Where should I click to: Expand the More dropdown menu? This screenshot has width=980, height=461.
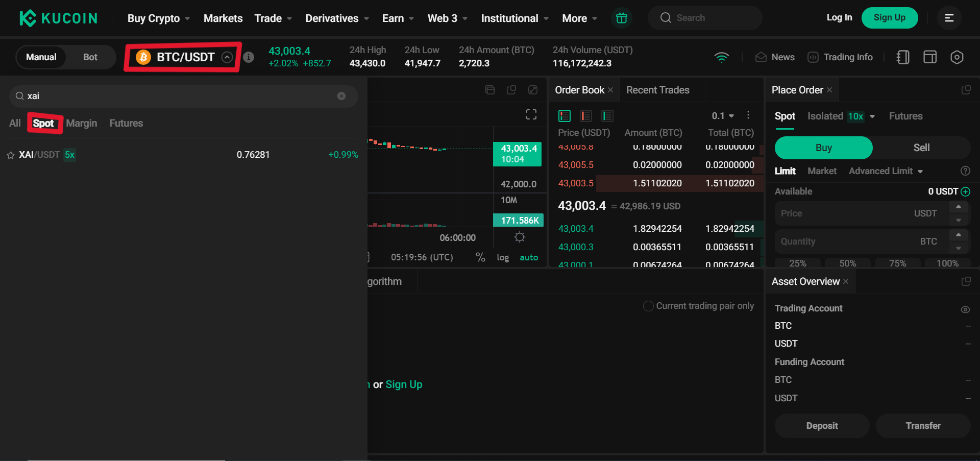(x=580, y=18)
